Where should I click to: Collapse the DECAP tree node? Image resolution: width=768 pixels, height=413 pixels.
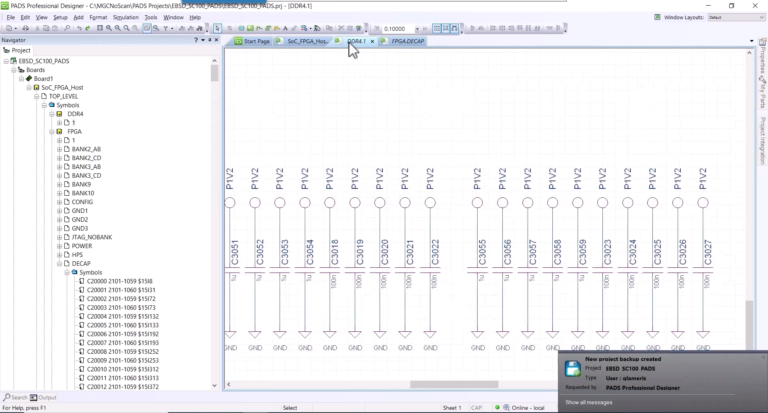click(59, 264)
